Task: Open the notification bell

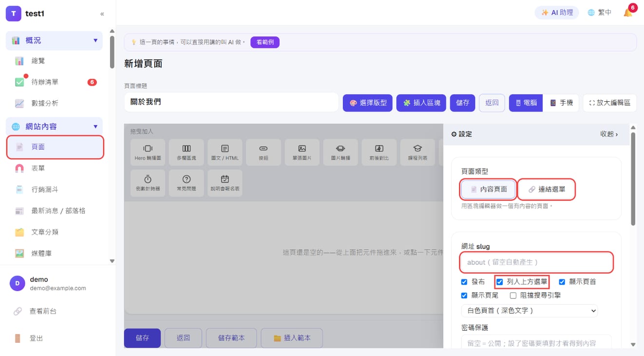Action: 628,12
